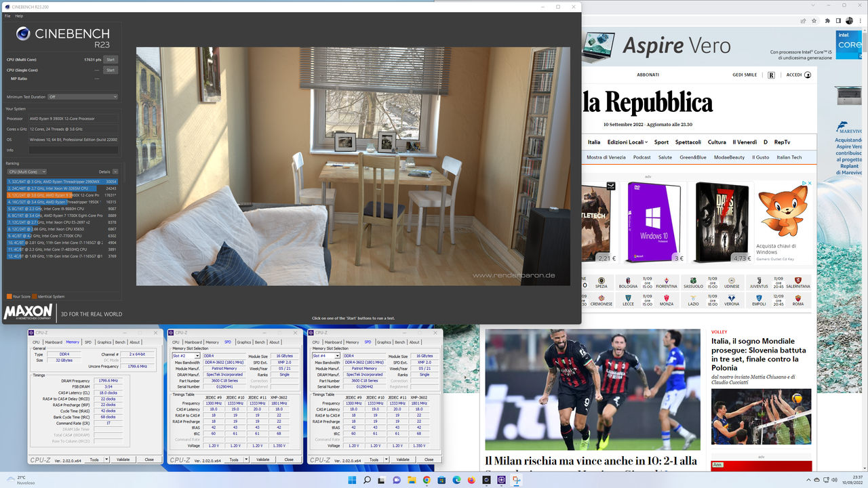Open Graphics tab in Slot #2 CPU-Z window
Image resolution: width=868 pixels, height=488 pixels.
(x=244, y=342)
